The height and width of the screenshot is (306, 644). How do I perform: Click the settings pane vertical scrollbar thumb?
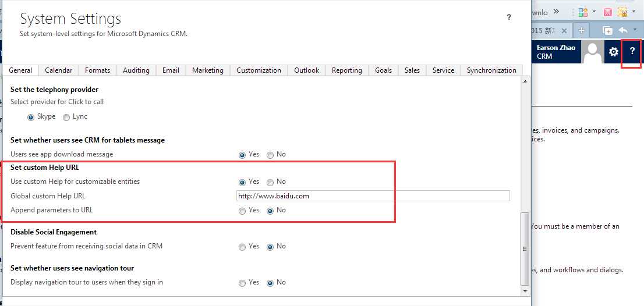point(525,249)
